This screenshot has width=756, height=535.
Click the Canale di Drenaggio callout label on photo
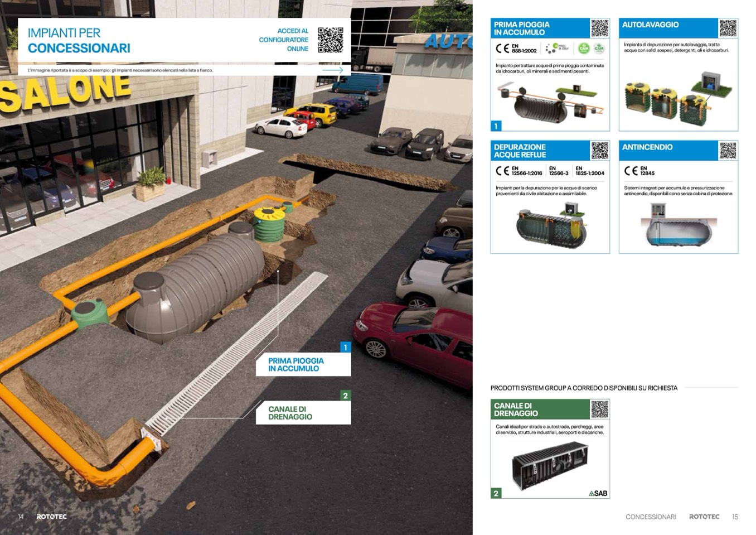point(290,413)
